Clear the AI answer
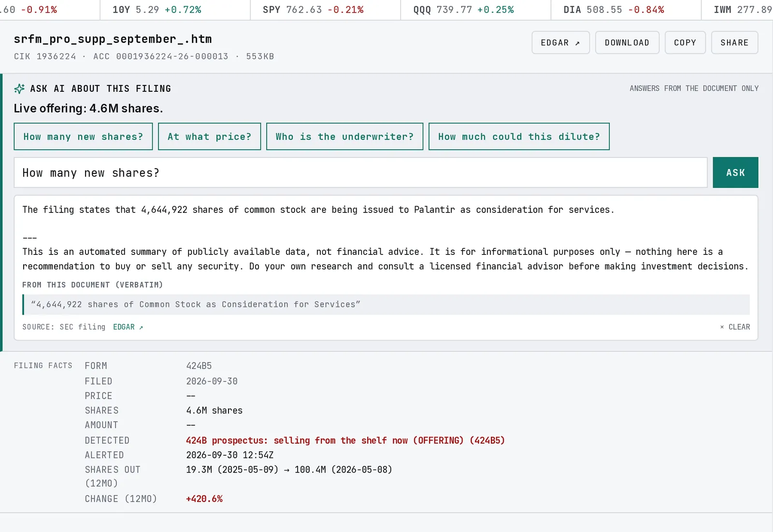Image resolution: width=773 pixels, height=532 pixels. point(735,327)
